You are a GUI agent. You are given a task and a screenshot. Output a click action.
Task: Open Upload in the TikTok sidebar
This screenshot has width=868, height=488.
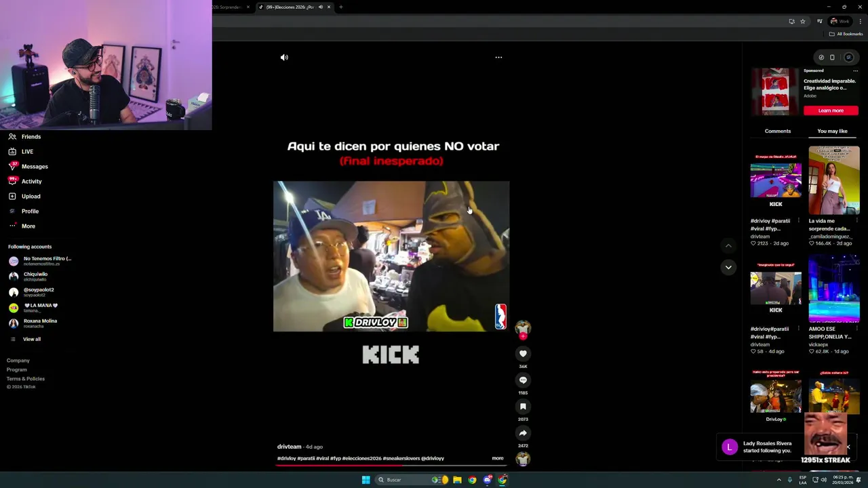point(24,197)
